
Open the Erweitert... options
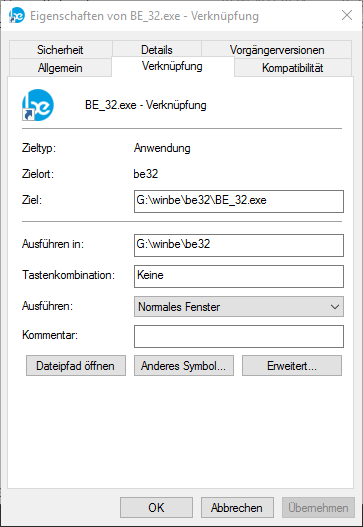(x=292, y=366)
